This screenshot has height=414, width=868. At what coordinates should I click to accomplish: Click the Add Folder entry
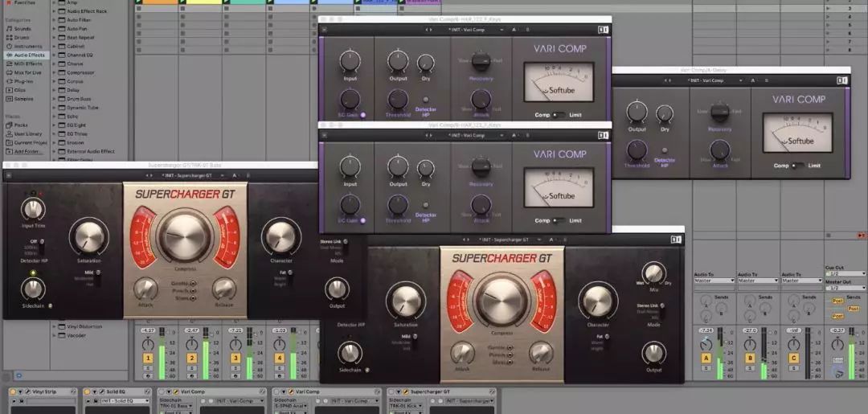pyautogui.click(x=26, y=151)
